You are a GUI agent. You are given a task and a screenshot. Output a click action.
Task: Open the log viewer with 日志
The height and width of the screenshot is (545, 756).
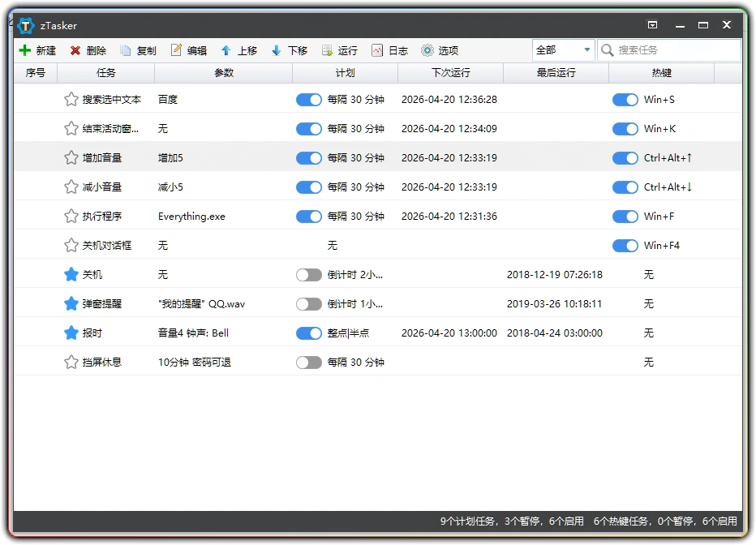389,49
